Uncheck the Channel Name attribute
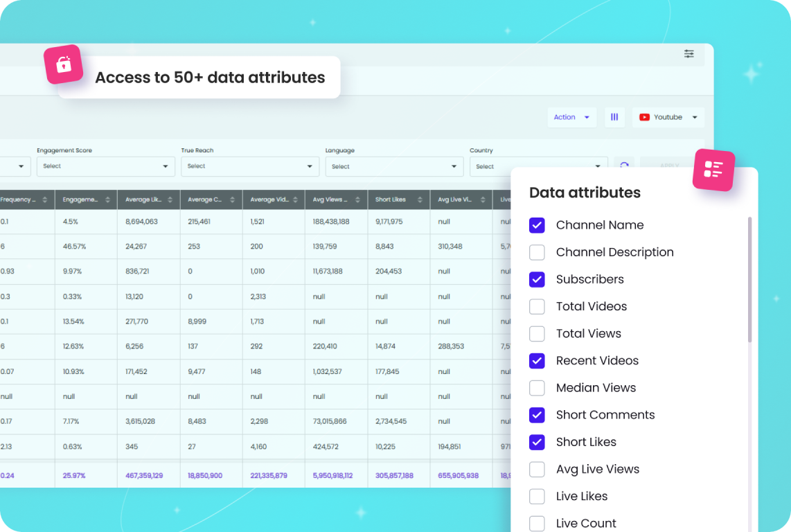Viewport: 791px width, 532px height. pos(537,225)
